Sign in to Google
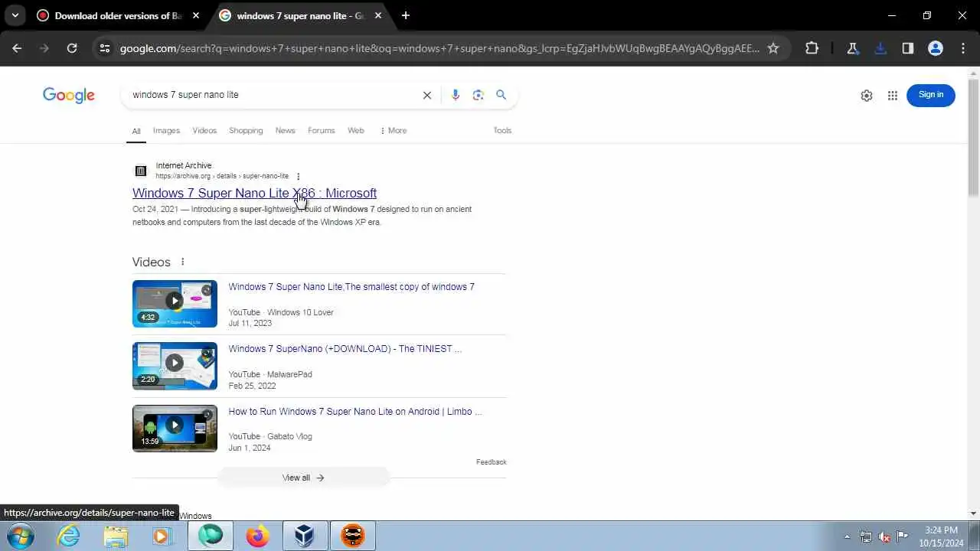Viewport: 980px width, 551px height. (x=931, y=95)
